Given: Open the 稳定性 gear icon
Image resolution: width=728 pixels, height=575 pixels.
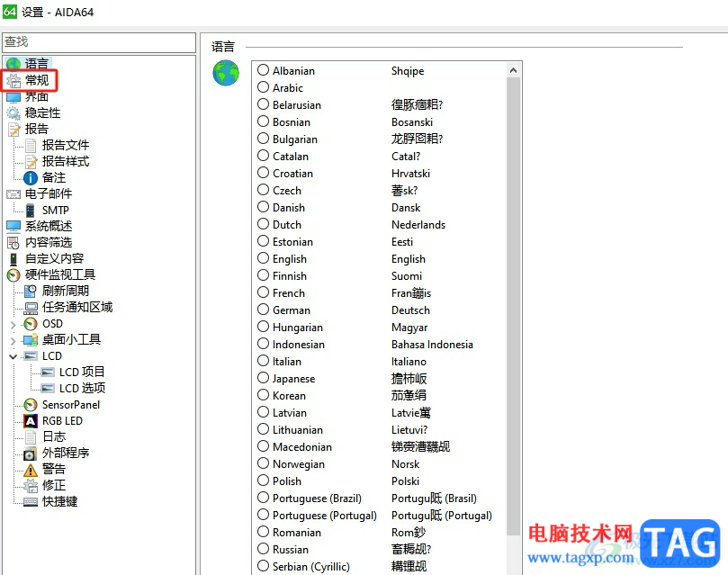Looking at the screenshot, I should point(13,112).
